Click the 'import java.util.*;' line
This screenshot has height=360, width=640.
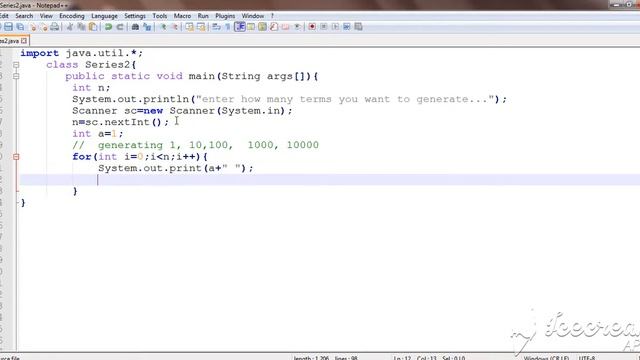82,53
